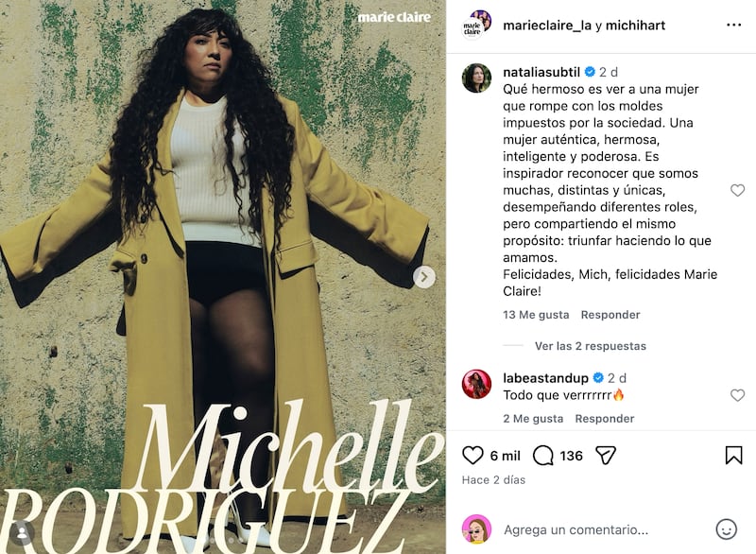Like the post with the heart icon

(x=472, y=455)
